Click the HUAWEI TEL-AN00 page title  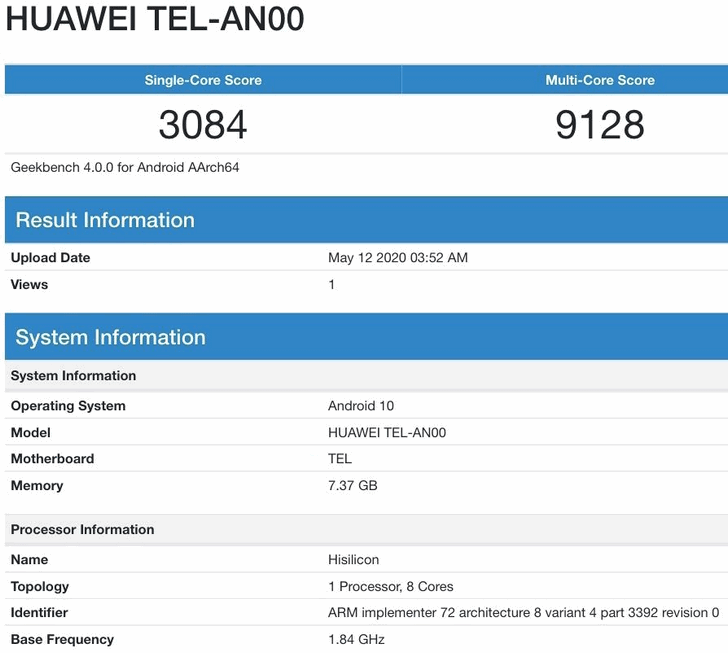[x=155, y=19]
